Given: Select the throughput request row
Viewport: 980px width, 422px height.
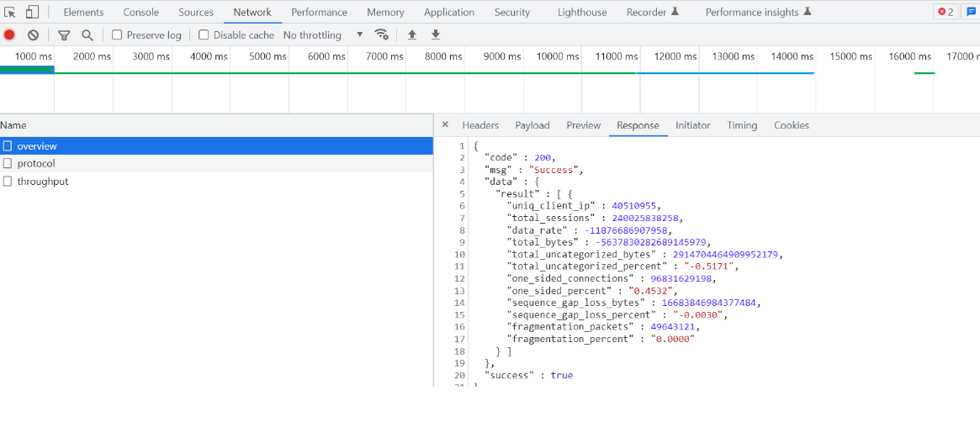Looking at the screenshot, I should (42, 181).
